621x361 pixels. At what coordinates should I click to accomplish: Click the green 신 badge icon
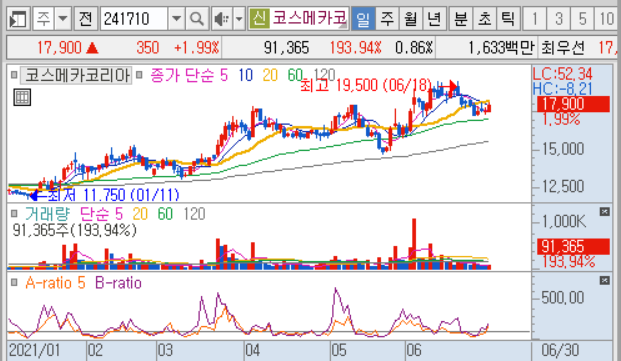(259, 18)
